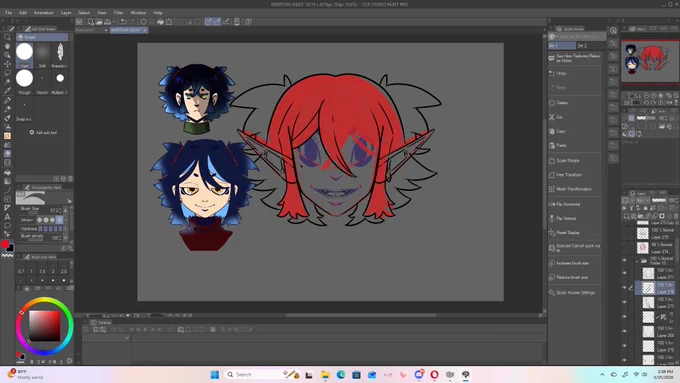The image size is (680, 383).
Task: Choose the Hard eraser sub tool
Action: pos(24,55)
